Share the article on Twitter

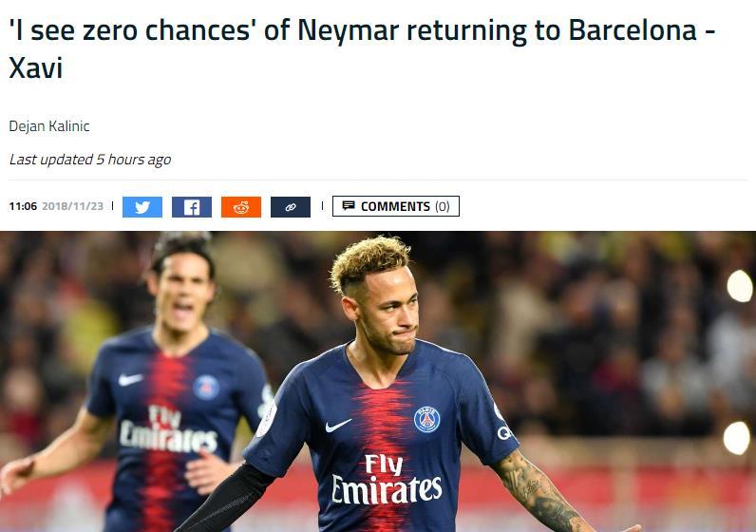[x=142, y=207]
